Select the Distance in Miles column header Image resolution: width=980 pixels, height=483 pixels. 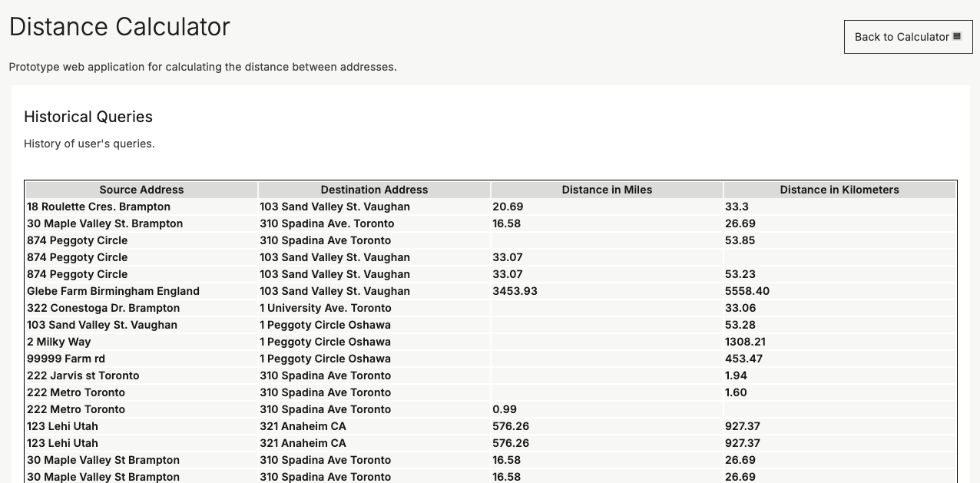pyautogui.click(x=607, y=190)
